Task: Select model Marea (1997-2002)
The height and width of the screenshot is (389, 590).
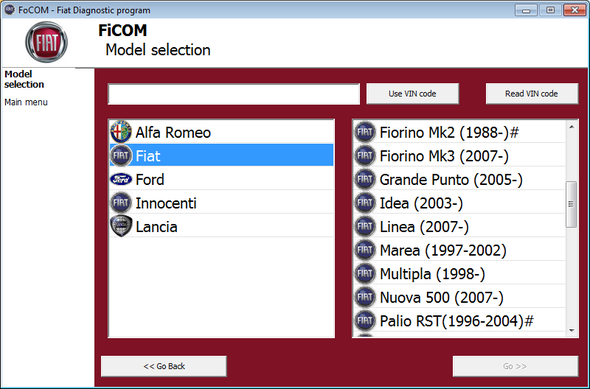Action: pos(459,250)
